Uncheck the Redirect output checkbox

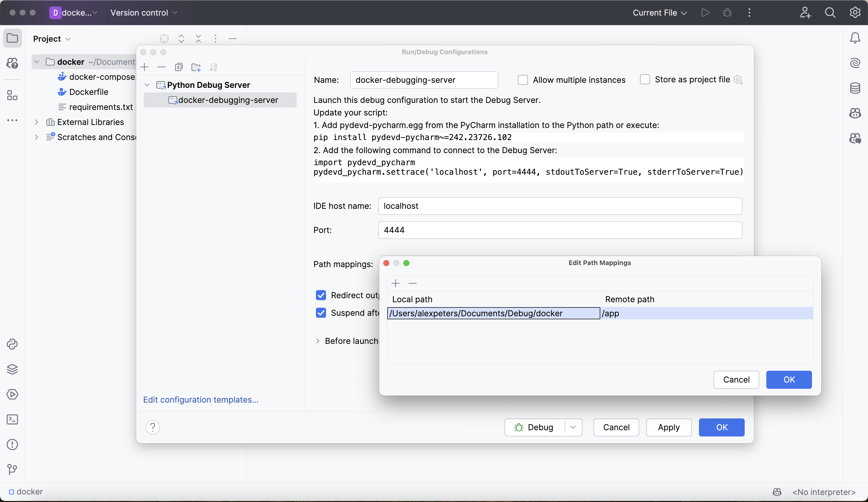pos(321,295)
